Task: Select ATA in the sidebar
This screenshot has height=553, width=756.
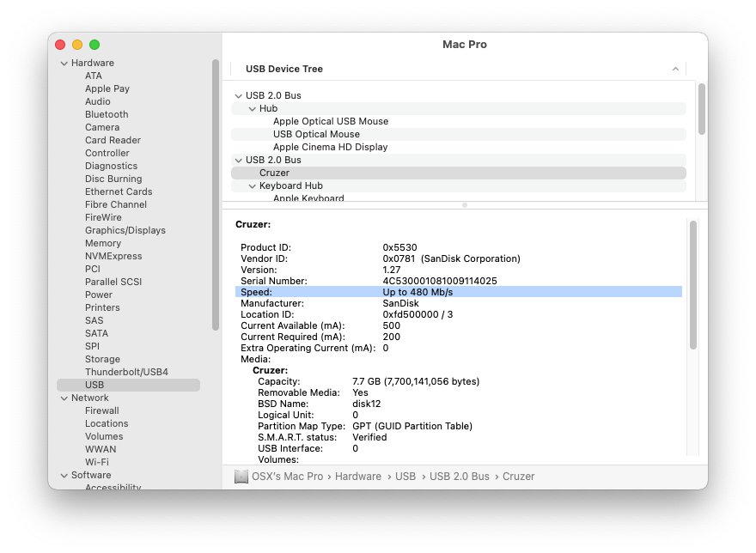Action: coord(94,76)
